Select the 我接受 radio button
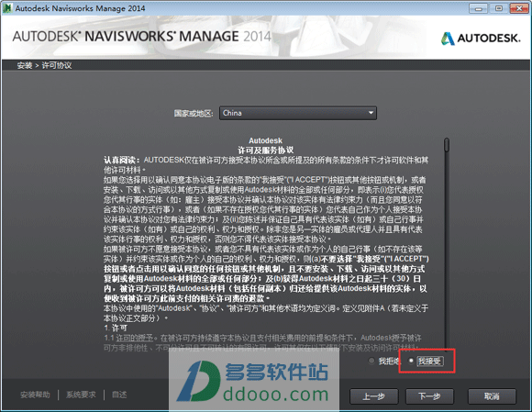Image resolution: width=532 pixels, height=412 pixels. [x=411, y=361]
